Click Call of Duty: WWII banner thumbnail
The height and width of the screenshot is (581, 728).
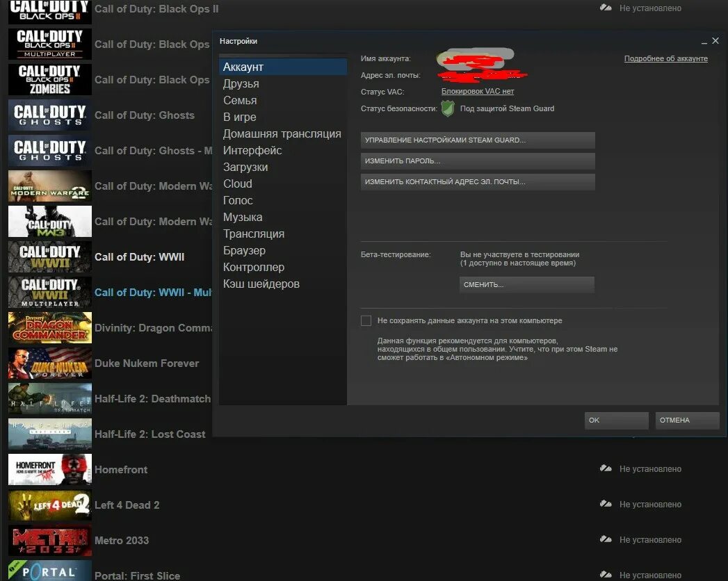point(50,256)
